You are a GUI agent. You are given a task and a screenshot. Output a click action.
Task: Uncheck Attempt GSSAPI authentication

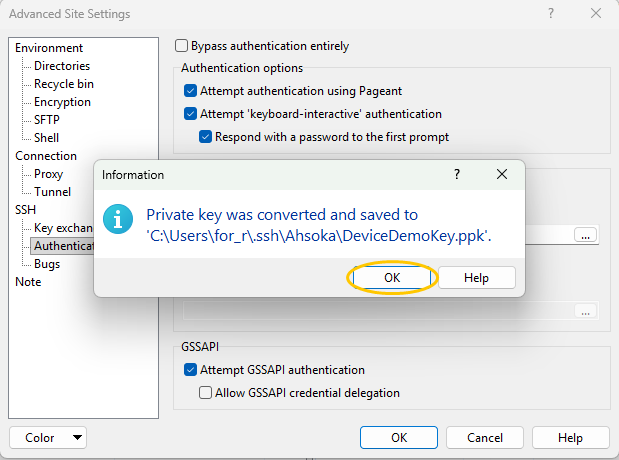tap(190, 370)
